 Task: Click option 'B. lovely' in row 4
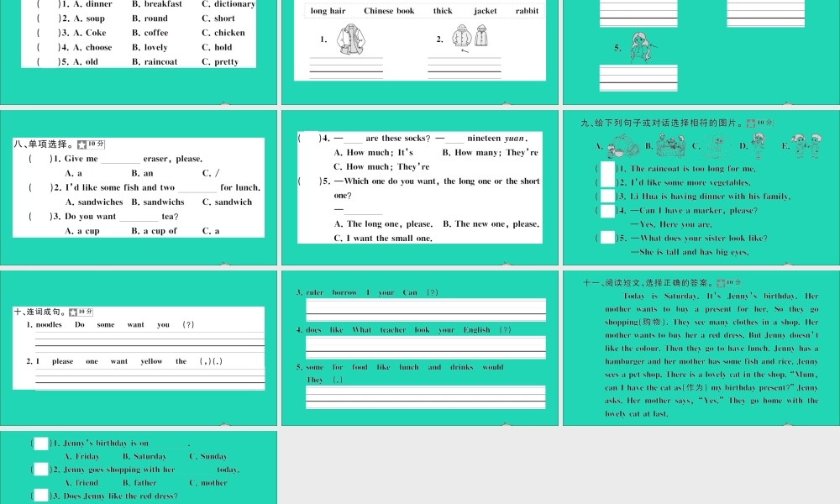pyautogui.click(x=150, y=47)
